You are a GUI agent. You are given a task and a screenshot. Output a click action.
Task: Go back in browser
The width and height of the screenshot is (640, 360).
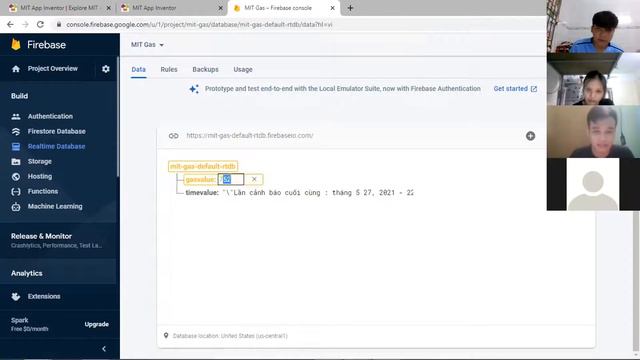[x=10, y=24]
